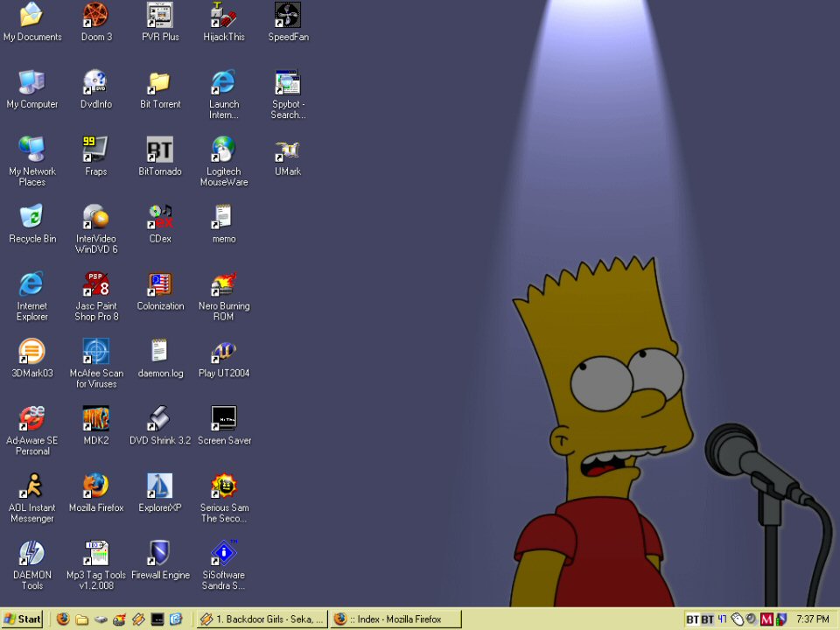
Task: Select the desktop Internet Explorer icon
Action: pyautogui.click(x=32, y=296)
